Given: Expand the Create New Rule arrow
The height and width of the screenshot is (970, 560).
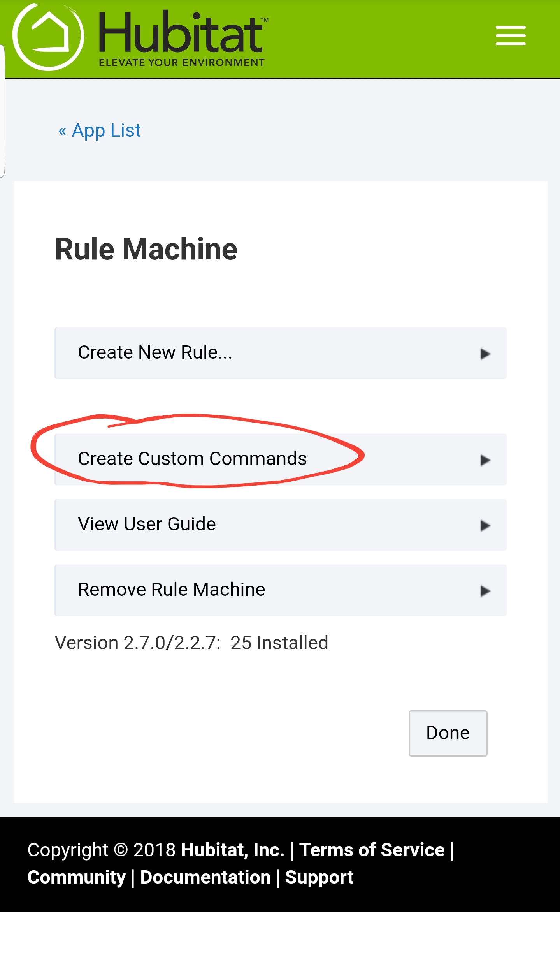Looking at the screenshot, I should (x=485, y=354).
